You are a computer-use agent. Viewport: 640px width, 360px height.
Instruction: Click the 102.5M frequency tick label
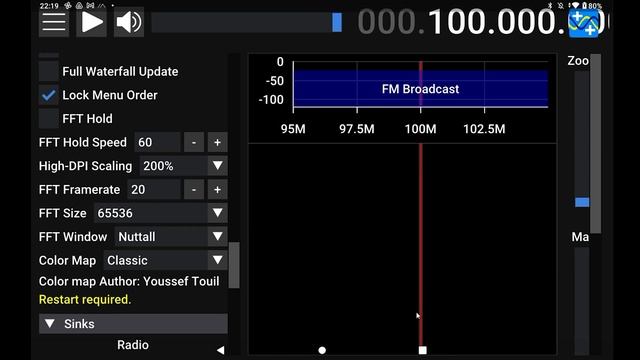(x=484, y=129)
